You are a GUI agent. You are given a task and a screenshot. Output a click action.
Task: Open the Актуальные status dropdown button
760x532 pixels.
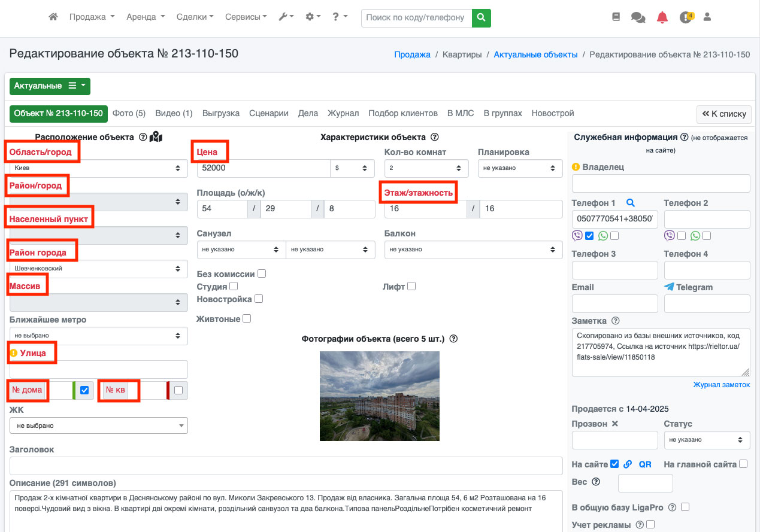[x=50, y=86]
